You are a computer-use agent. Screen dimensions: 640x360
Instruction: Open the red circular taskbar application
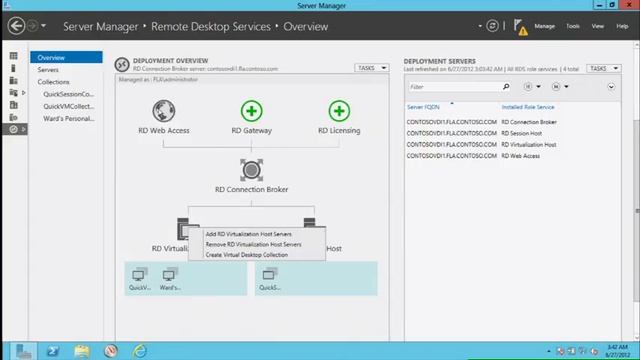pos(111,351)
